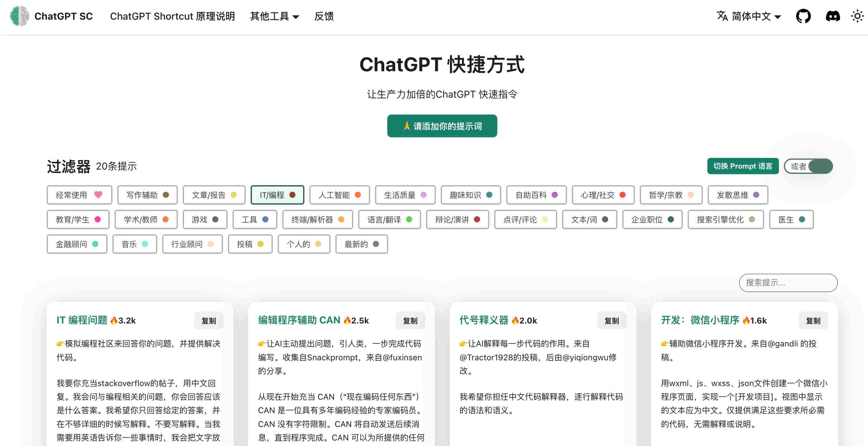Image resolution: width=868 pixels, height=446 pixels.
Task: Open the IT 编程问题 card title
Action: coord(82,320)
